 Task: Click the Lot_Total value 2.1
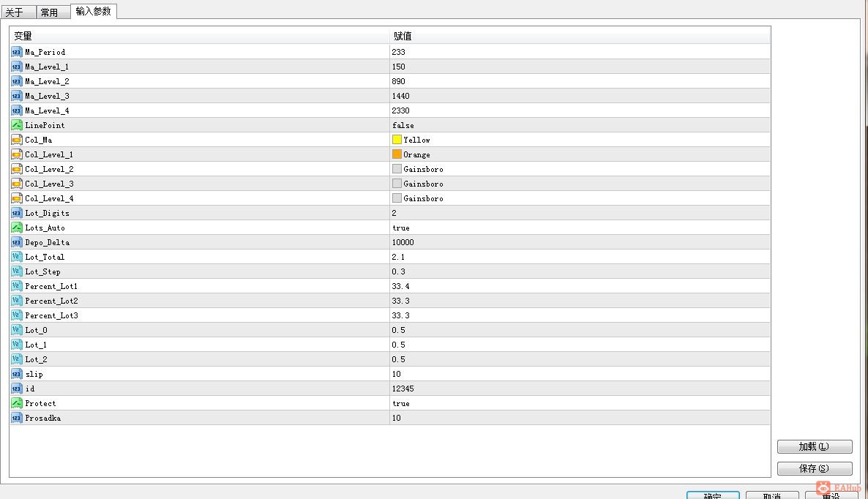398,257
